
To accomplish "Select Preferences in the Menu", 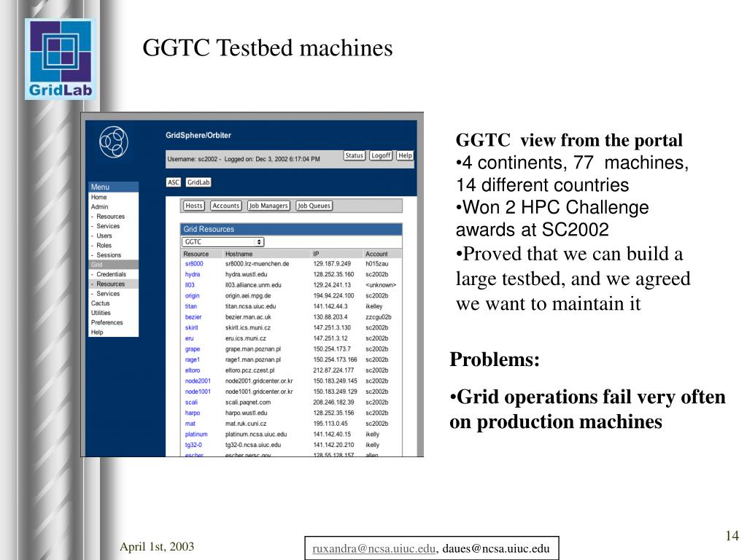I will [x=107, y=322].
